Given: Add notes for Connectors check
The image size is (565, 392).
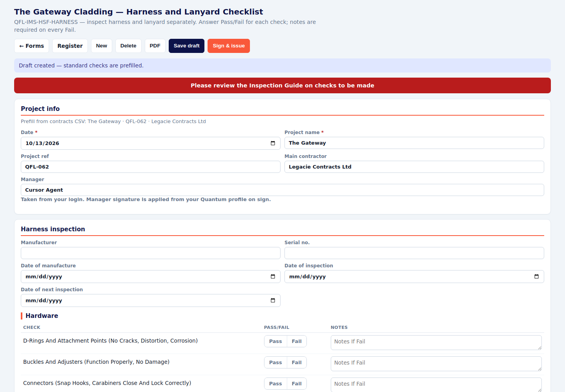Looking at the screenshot, I should (436, 385).
